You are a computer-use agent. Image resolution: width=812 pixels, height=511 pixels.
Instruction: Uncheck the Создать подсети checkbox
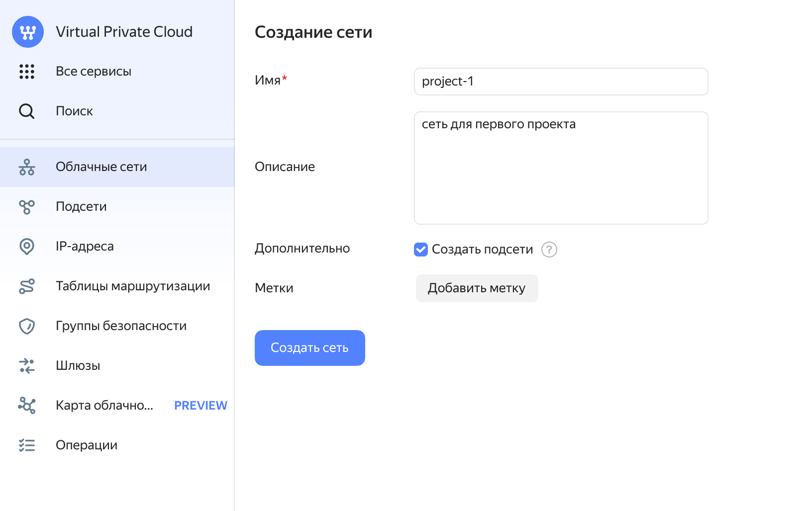421,250
